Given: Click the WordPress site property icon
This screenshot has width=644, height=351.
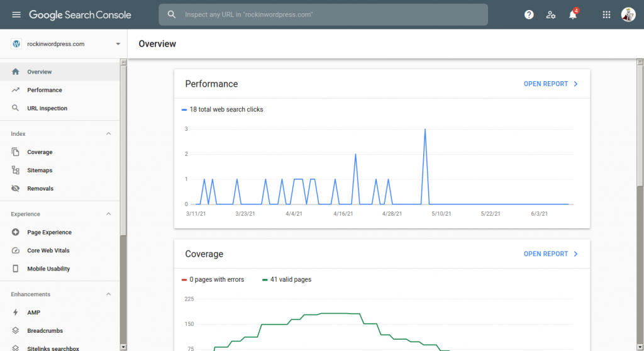Looking at the screenshot, I should (16, 44).
